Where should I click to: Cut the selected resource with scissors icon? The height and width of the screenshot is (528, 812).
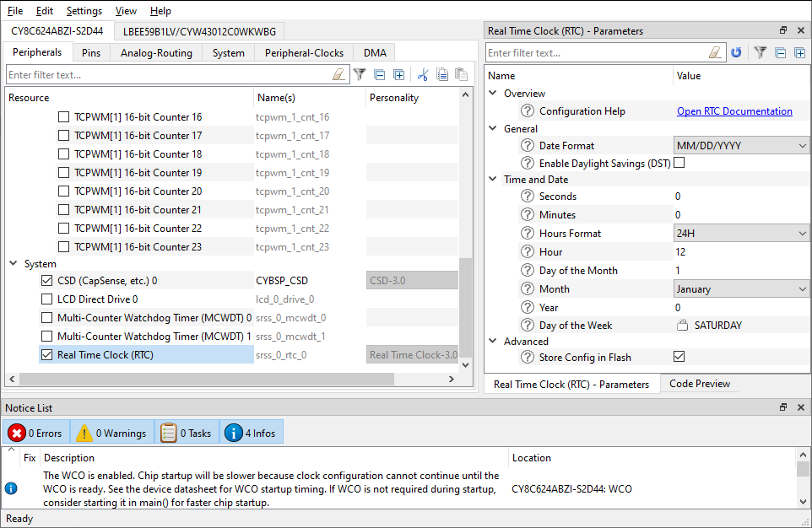click(423, 74)
